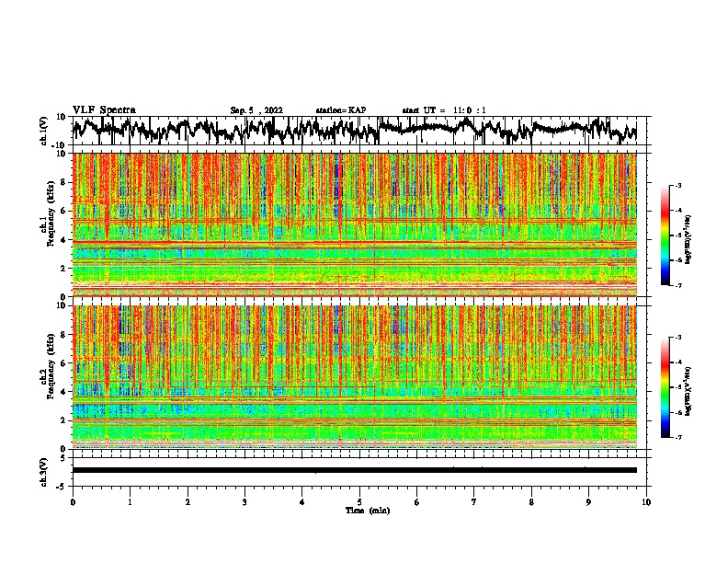Click time axis tick label '5'

coord(359,502)
